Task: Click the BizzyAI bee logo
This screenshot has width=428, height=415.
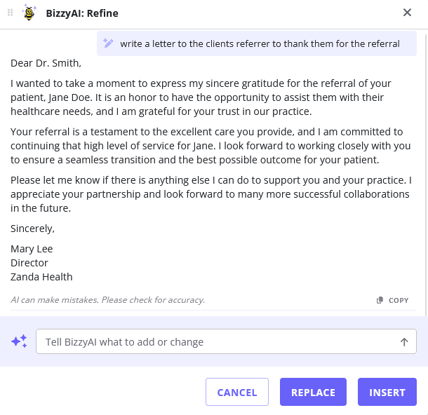Action: click(29, 13)
